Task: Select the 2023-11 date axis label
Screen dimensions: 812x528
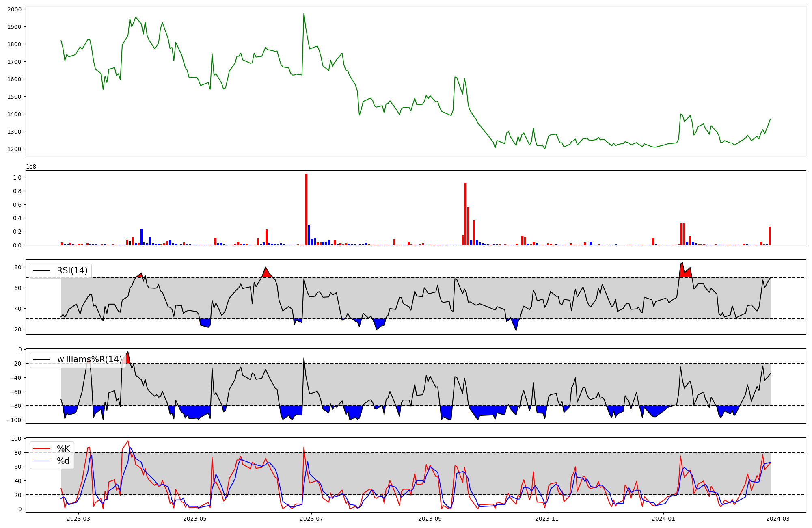Action: (547, 519)
